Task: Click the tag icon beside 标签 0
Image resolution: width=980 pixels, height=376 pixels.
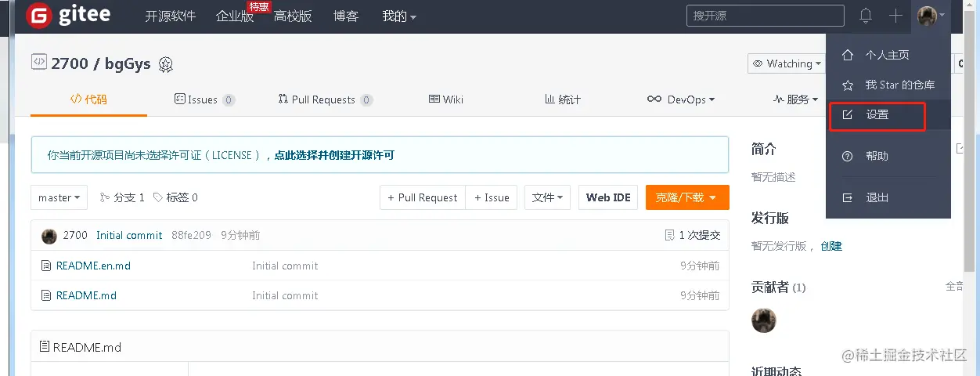Action: coord(158,197)
